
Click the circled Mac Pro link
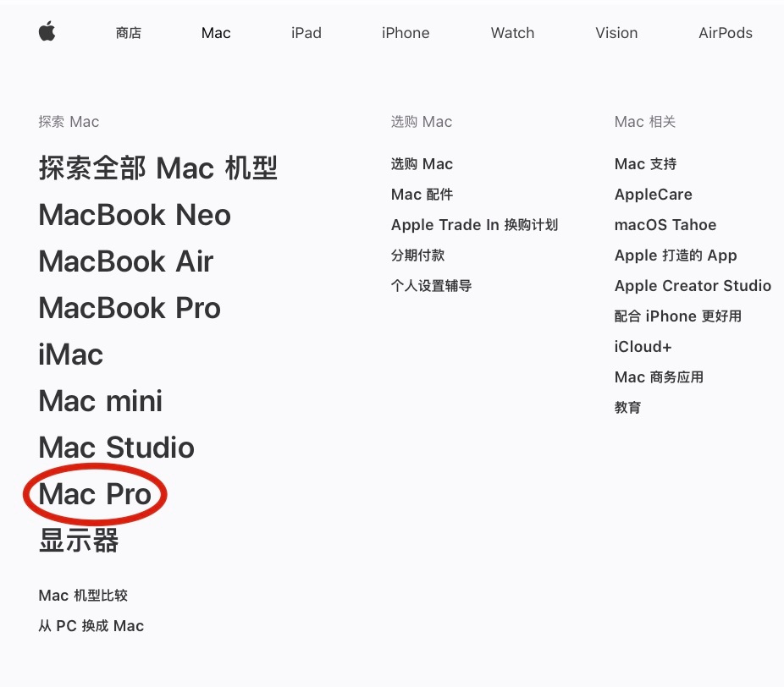pyautogui.click(x=95, y=493)
